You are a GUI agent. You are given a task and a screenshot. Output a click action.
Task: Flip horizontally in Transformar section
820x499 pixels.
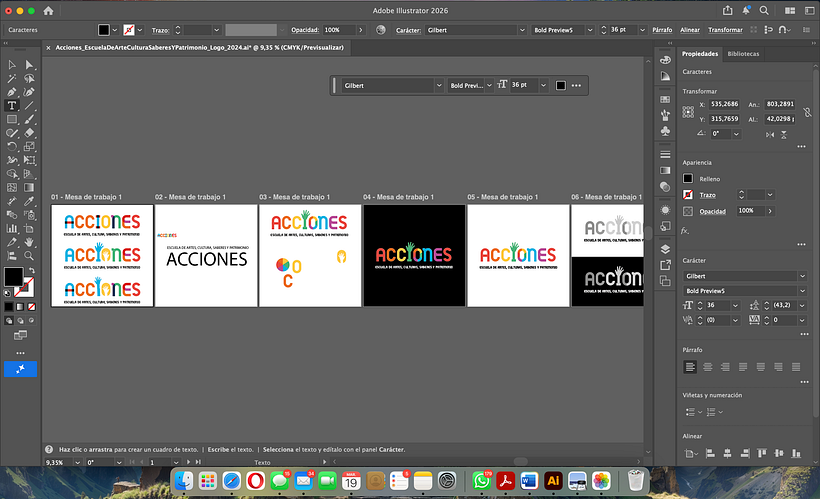point(770,134)
